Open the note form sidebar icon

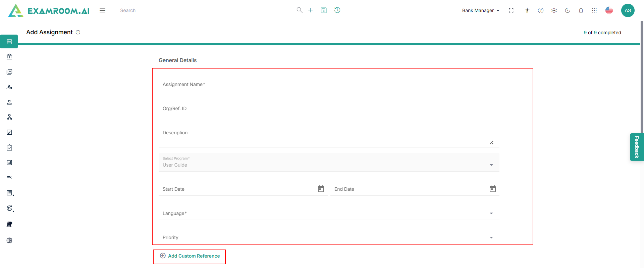coord(9,132)
